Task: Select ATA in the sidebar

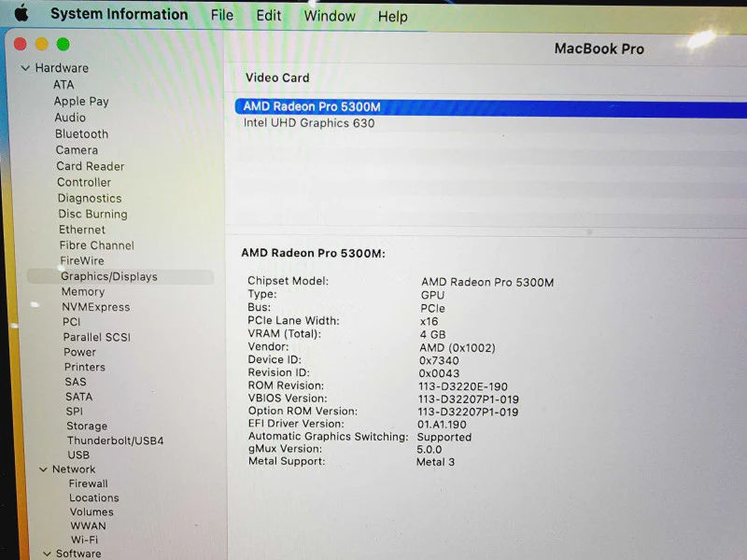Action: pos(63,85)
